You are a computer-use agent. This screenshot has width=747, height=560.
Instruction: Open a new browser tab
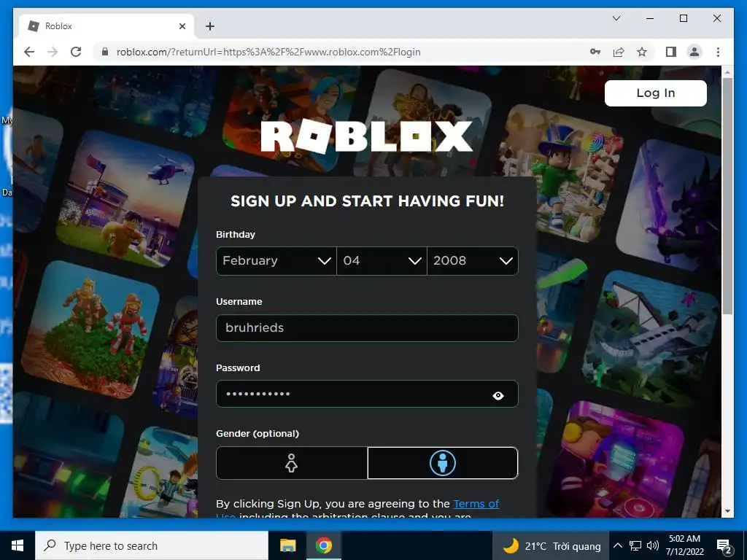(210, 26)
